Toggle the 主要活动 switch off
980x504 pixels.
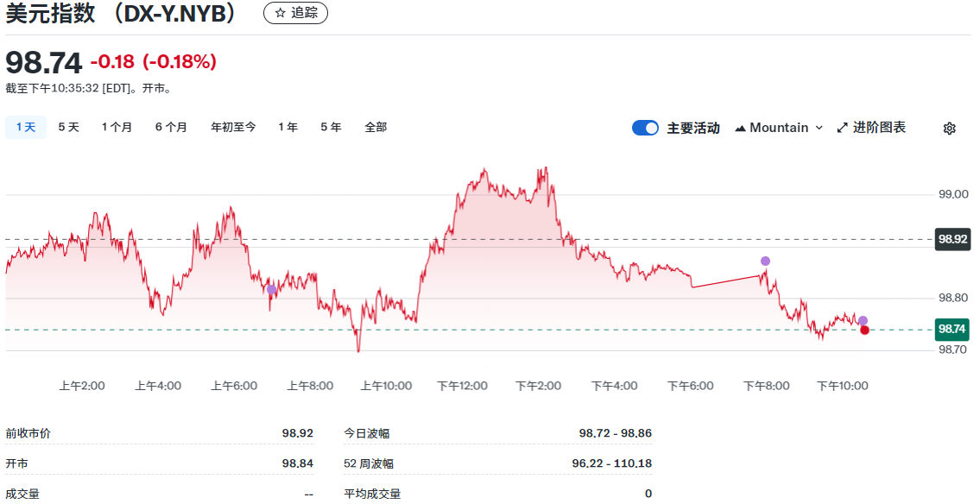click(645, 128)
